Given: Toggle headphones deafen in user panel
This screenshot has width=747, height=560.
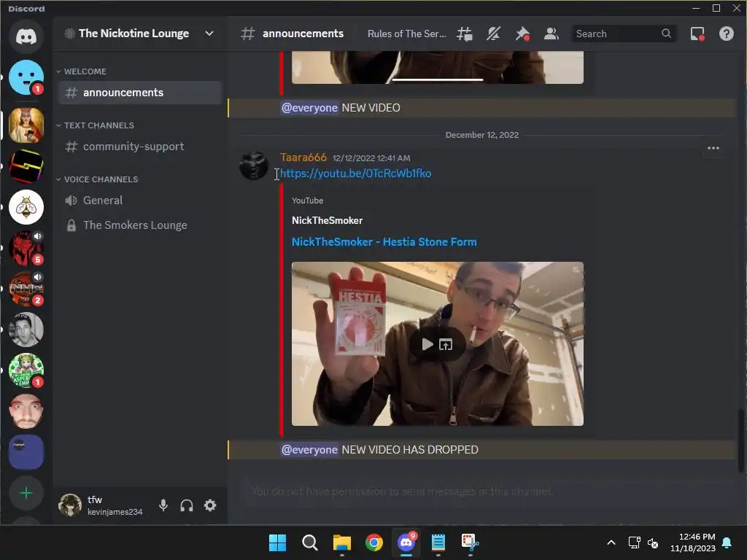Looking at the screenshot, I should (187, 505).
